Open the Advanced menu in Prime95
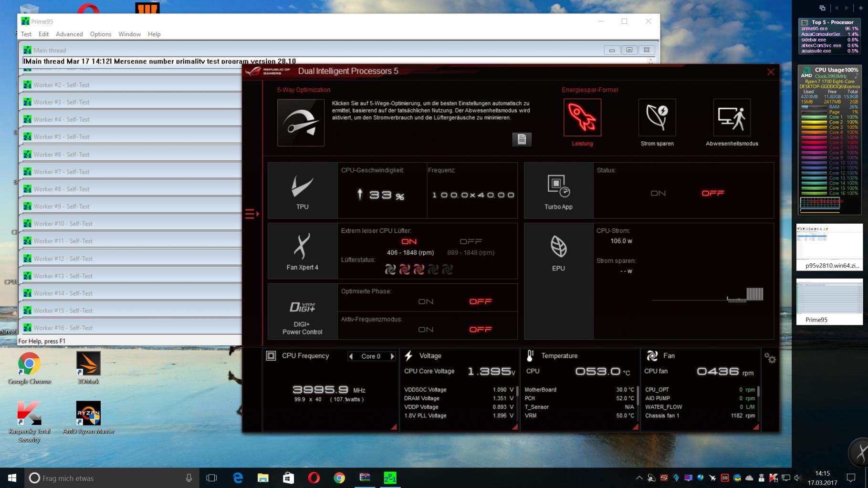 (69, 34)
